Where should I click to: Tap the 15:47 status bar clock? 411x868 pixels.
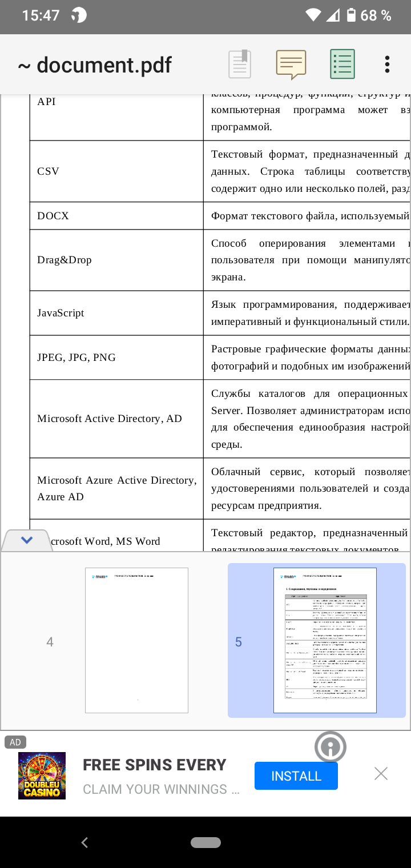click(x=41, y=15)
